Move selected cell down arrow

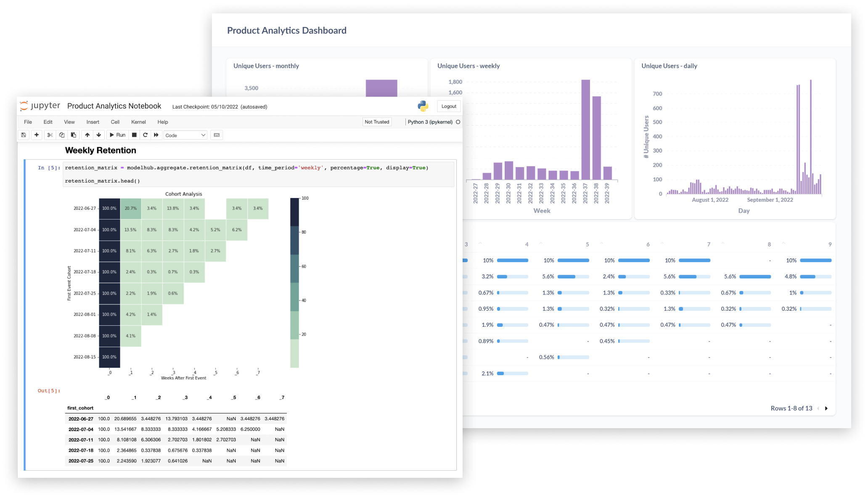(99, 135)
